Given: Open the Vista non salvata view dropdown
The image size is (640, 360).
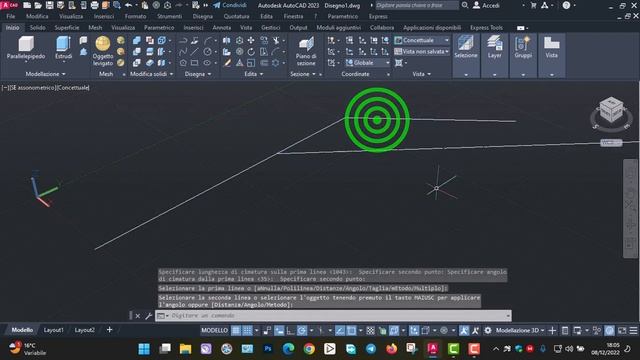Looking at the screenshot, I should point(422,52).
